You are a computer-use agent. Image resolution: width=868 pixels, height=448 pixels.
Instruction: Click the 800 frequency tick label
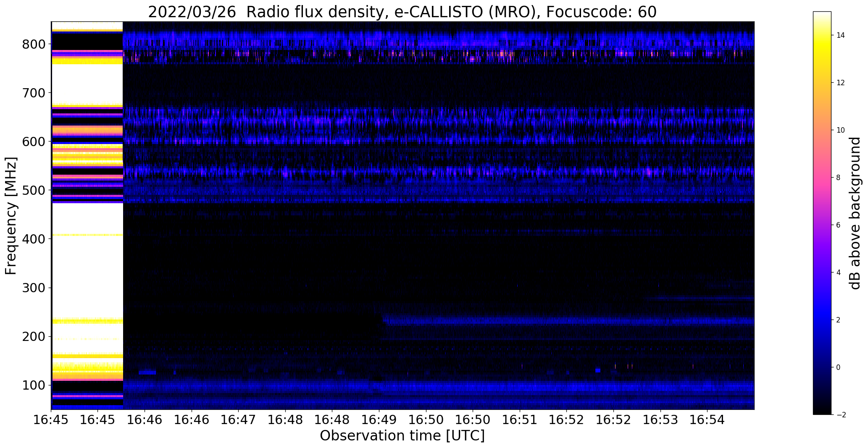(x=34, y=44)
